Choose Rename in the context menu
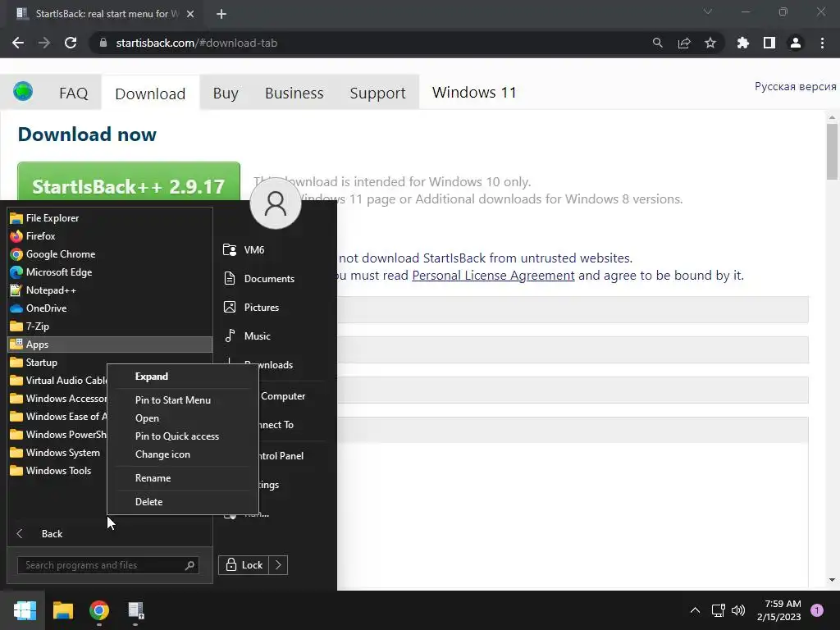The width and height of the screenshot is (840, 630). pos(183,478)
